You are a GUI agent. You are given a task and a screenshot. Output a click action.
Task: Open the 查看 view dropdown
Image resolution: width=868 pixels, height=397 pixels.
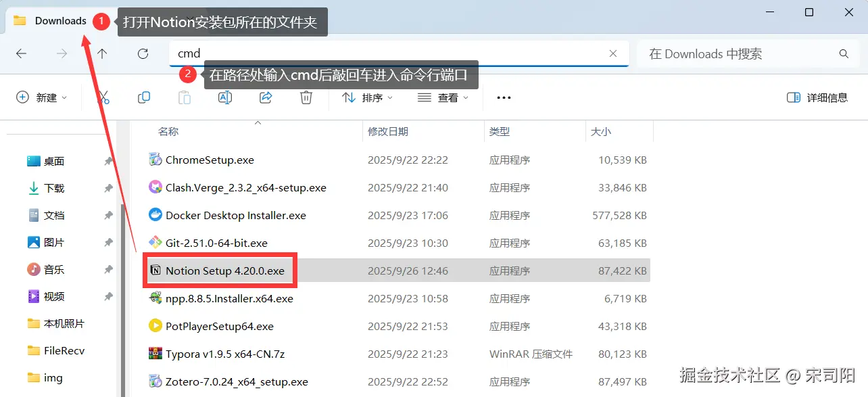point(443,97)
